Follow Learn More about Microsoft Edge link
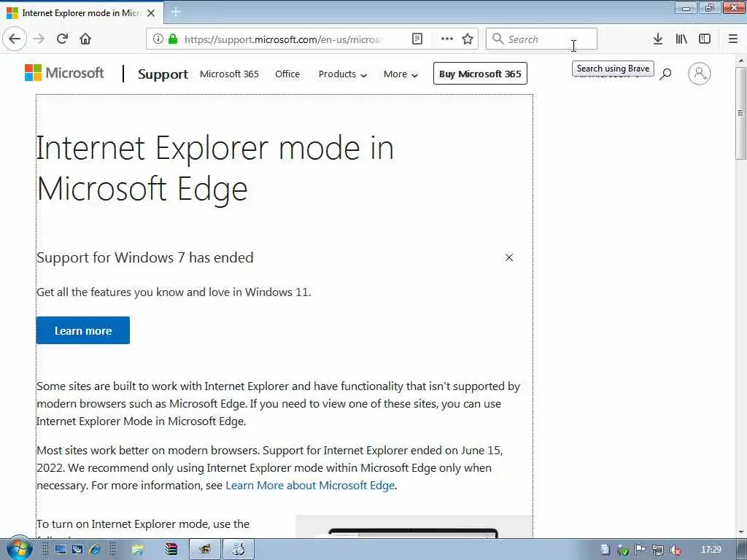 point(310,485)
